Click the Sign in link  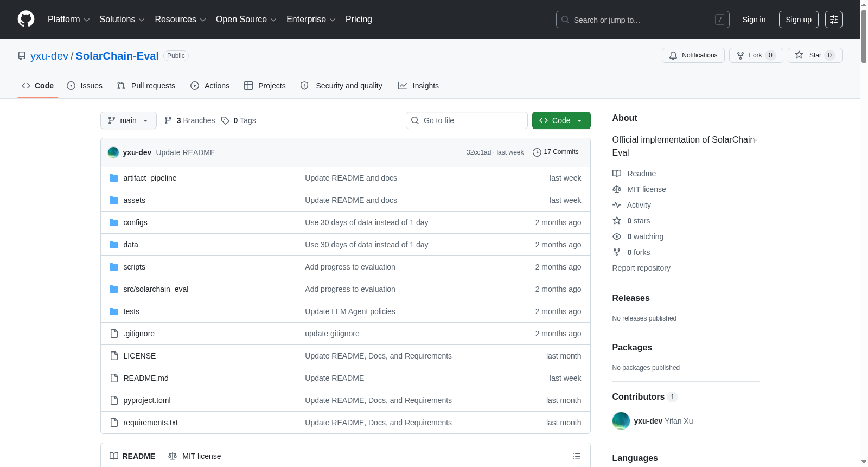(x=754, y=20)
